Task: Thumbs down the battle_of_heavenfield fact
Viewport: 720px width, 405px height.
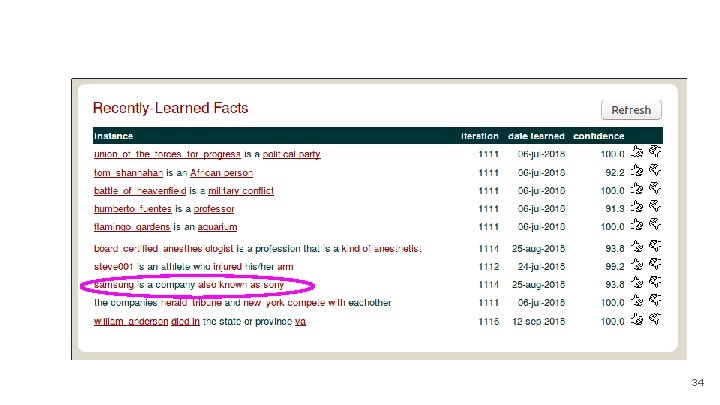Action: pos(655,189)
